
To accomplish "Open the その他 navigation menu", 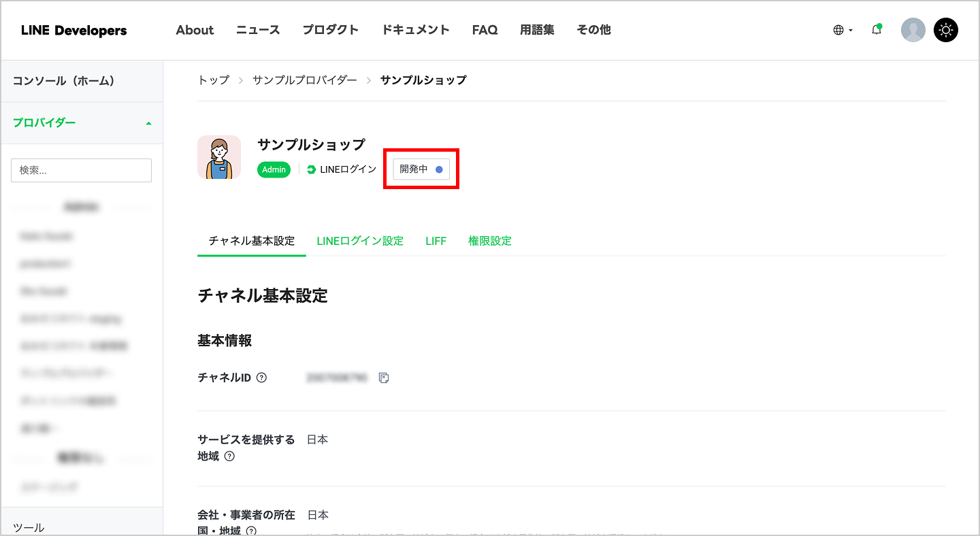I will (593, 30).
